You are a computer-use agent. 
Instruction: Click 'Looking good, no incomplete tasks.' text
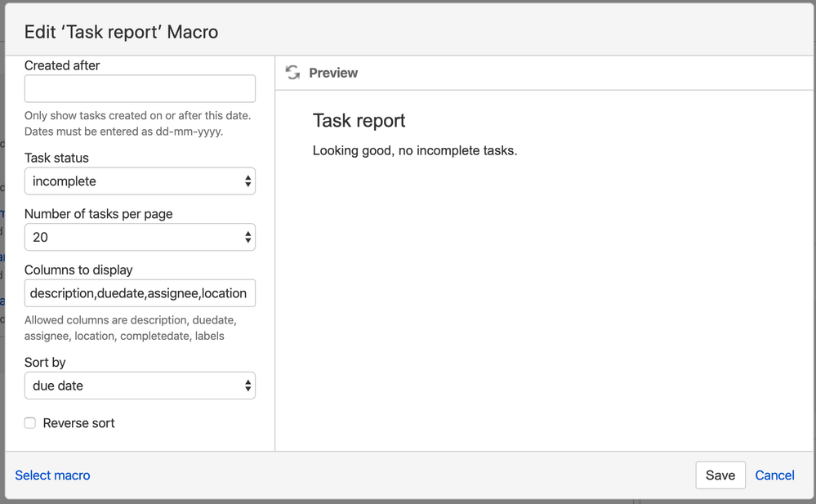click(415, 150)
